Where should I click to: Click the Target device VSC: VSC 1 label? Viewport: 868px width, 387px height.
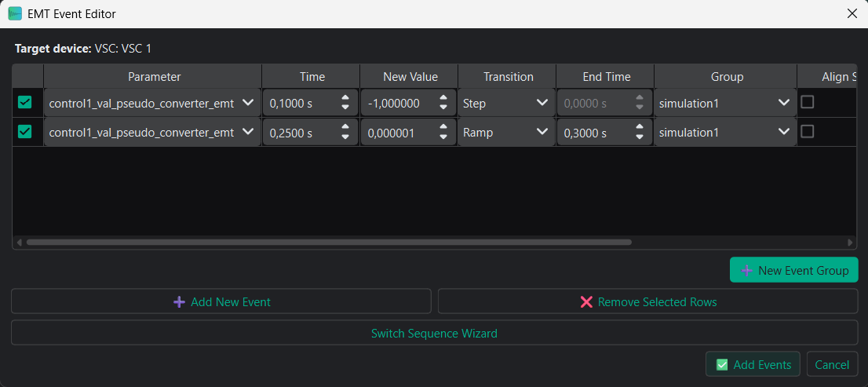tap(83, 49)
